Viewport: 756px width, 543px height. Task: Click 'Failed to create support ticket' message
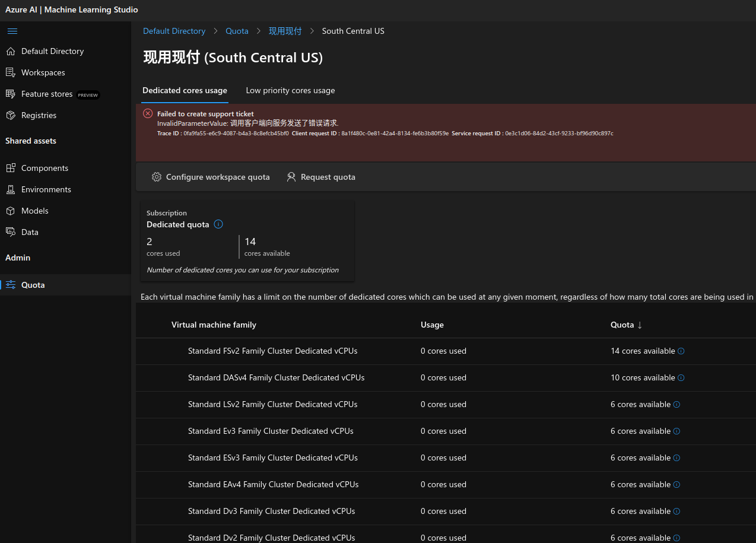point(205,113)
